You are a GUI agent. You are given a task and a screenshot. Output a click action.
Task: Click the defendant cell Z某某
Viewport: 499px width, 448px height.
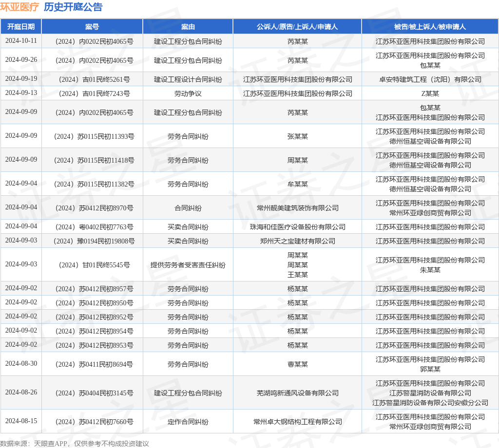tap(430, 93)
